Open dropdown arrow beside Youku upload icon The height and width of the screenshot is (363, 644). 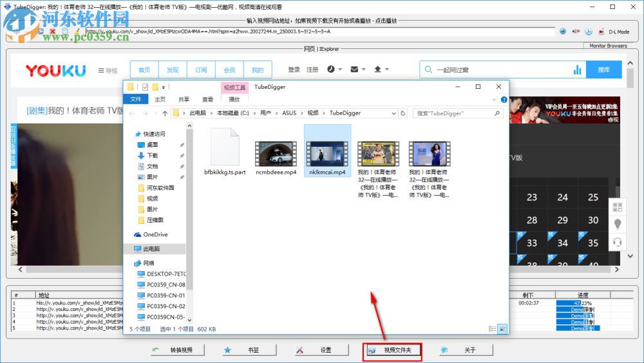[x=387, y=70]
